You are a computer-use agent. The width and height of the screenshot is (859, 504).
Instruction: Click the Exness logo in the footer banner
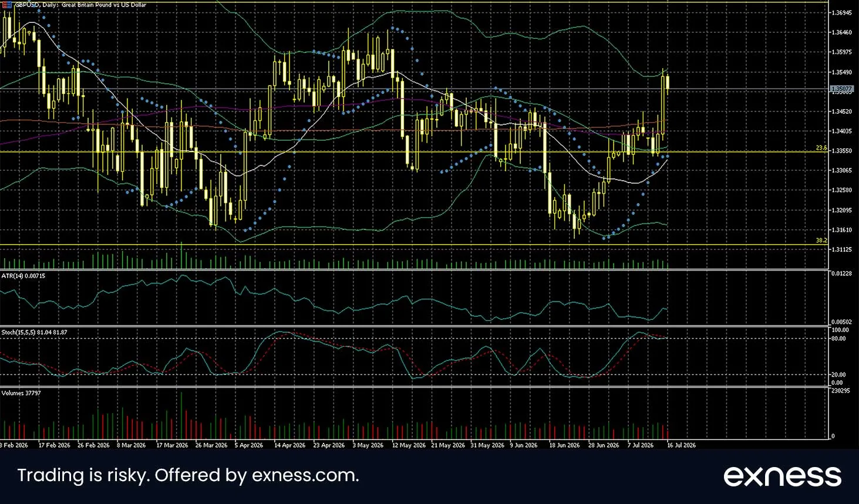782,476
